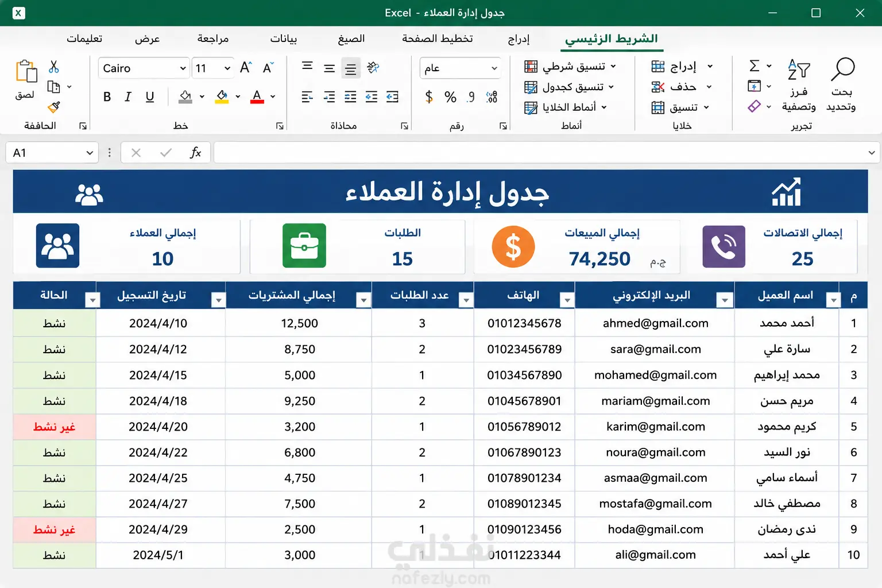This screenshot has height=588, width=882.
Task: Switch to the إدراج ribbon tab
Action: point(519,39)
